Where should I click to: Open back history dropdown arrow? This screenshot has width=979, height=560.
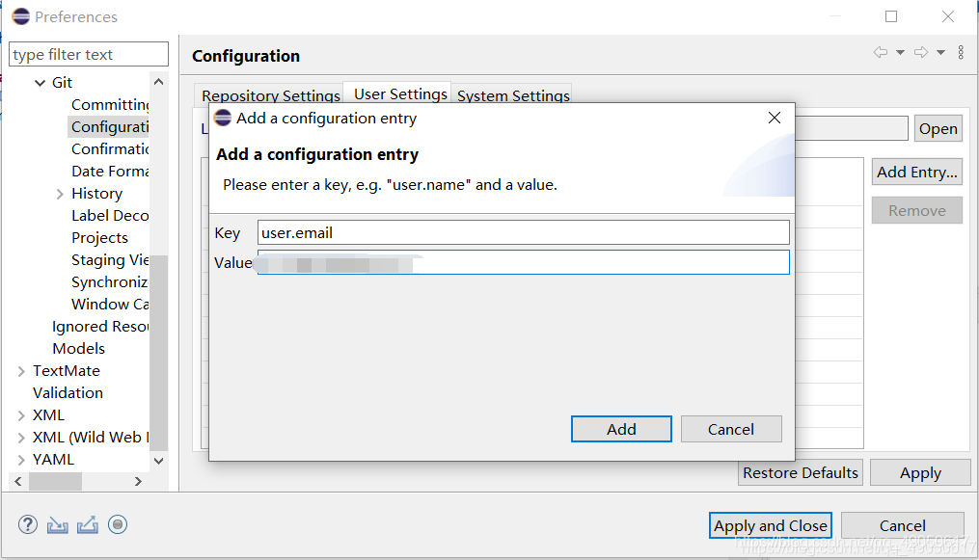click(900, 52)
